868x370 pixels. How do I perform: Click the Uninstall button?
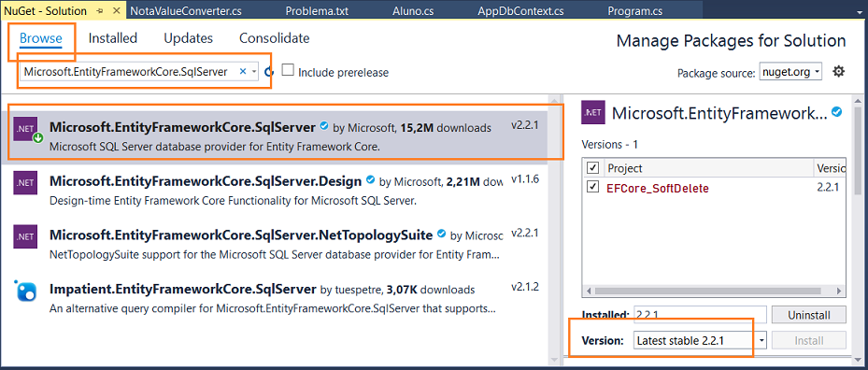click(x=809, y=315)
